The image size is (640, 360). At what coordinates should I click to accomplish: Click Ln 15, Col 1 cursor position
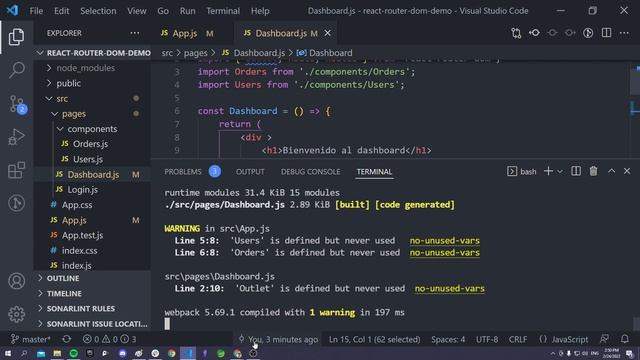pos(374,339)
